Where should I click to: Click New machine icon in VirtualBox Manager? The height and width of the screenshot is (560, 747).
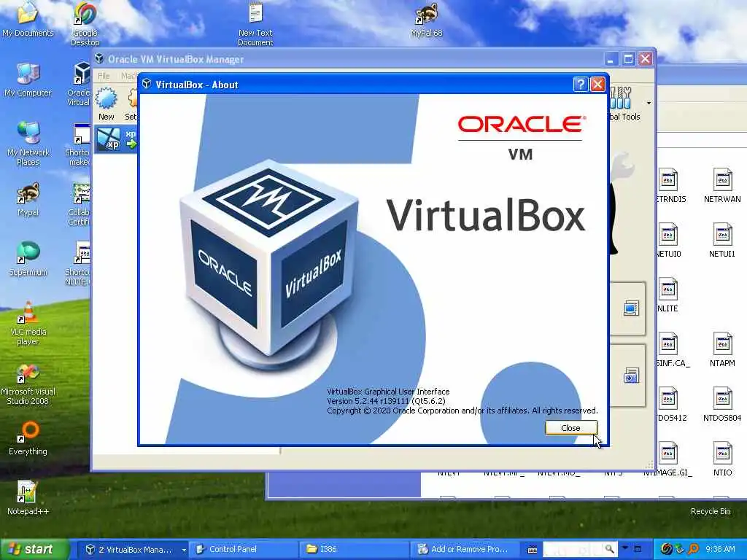point(106,104)
